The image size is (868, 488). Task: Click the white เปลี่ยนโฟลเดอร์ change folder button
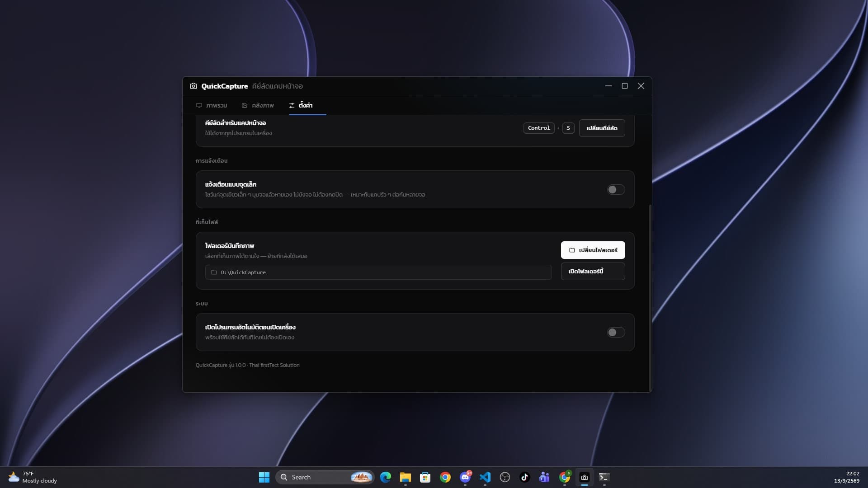(593, 250)
